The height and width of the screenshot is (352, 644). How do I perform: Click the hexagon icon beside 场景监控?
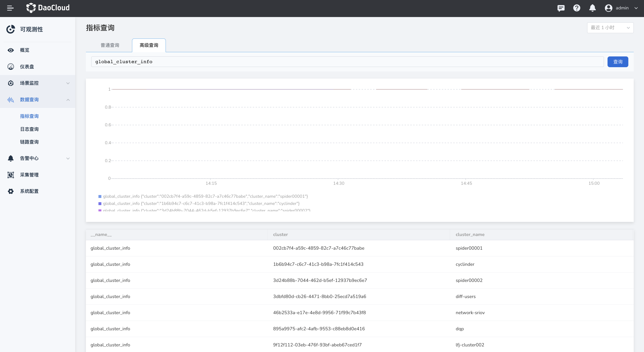[11, 83]
